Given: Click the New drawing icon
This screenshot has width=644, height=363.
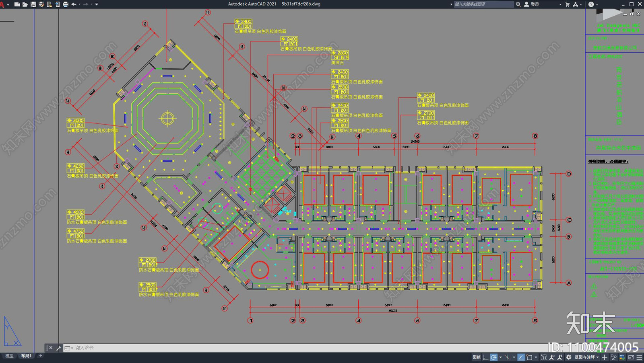Looking at the screenshot, I should point(17,4).
